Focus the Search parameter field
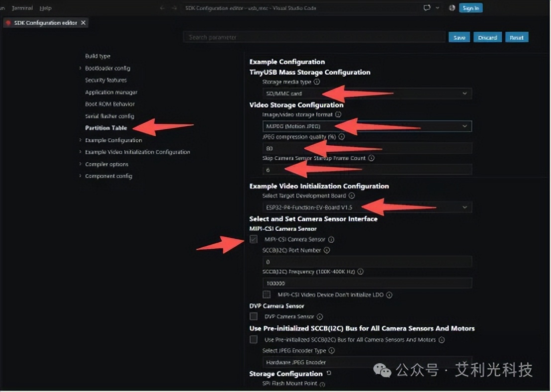This screenshot has height=392, width=551. point(314,37)
